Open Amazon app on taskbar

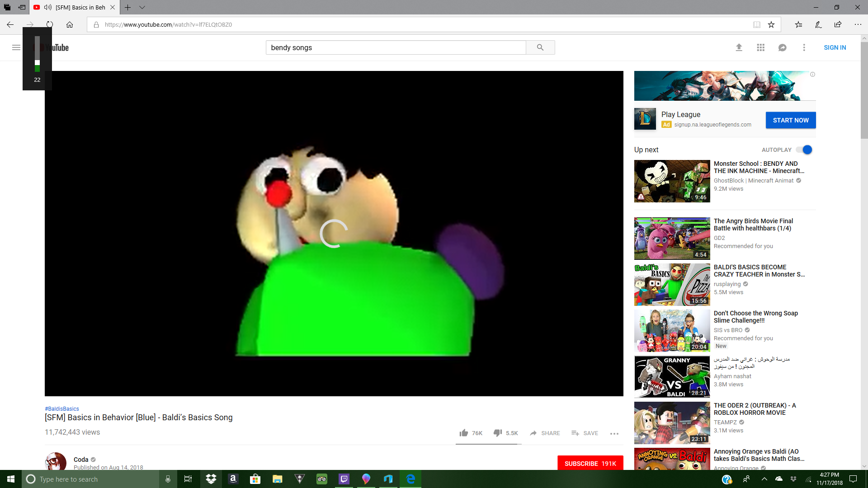233,479
